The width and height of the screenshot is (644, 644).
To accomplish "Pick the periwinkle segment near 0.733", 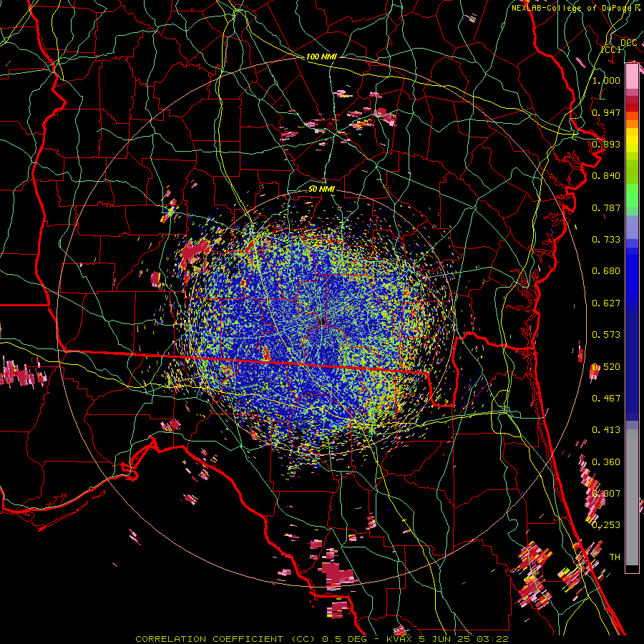I will click(632, 227).
